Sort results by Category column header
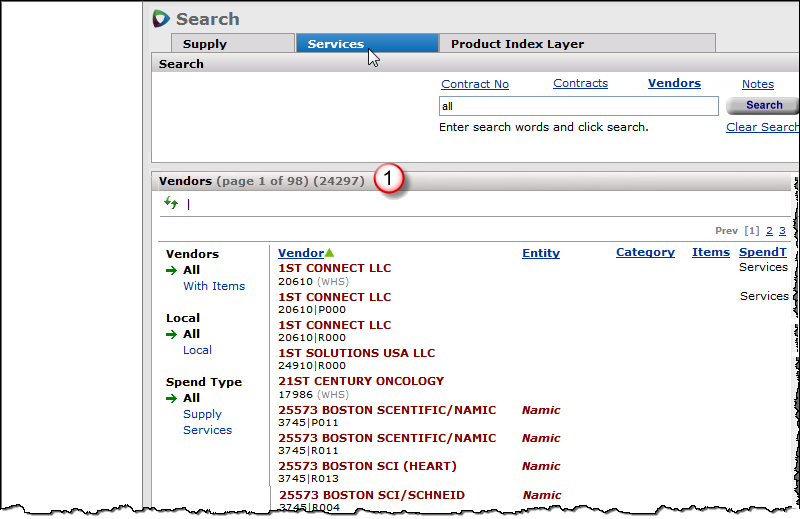The image size is (800, 519). tap(645, 252)
